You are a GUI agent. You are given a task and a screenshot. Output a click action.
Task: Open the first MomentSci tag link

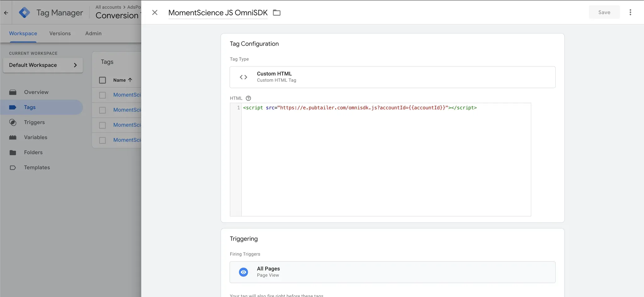click(127, 95)
